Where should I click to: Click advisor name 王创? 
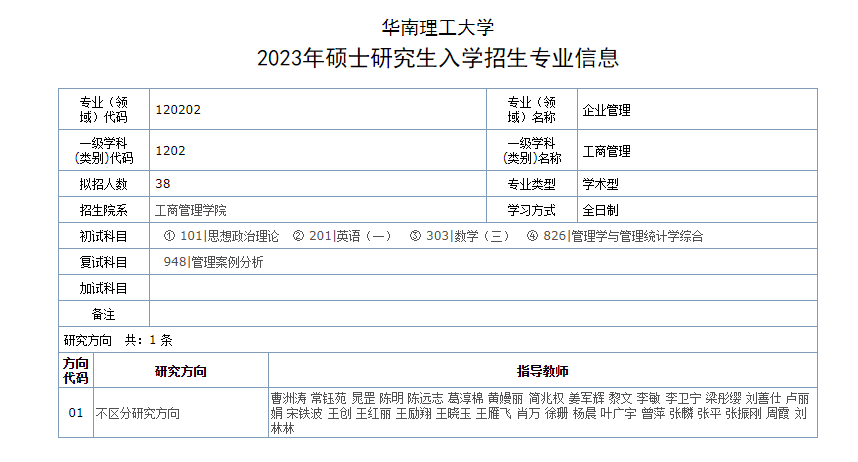click(x=339, y=413)
